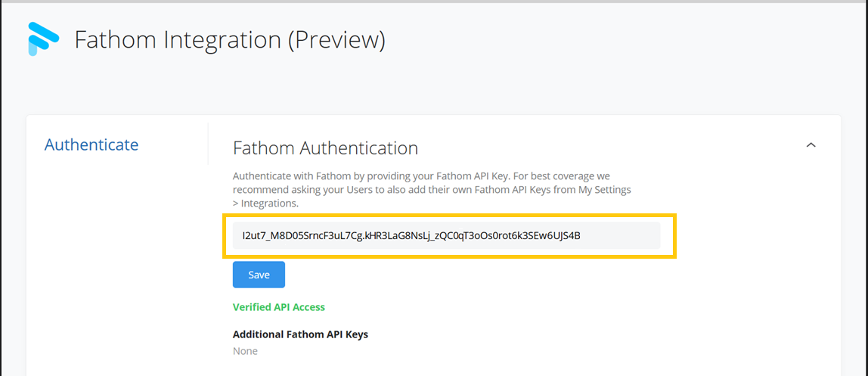Focus the Fathom API Key input field
Image resolution: width=868 pixels, height=376 pixels.
[x=446, y=235]
